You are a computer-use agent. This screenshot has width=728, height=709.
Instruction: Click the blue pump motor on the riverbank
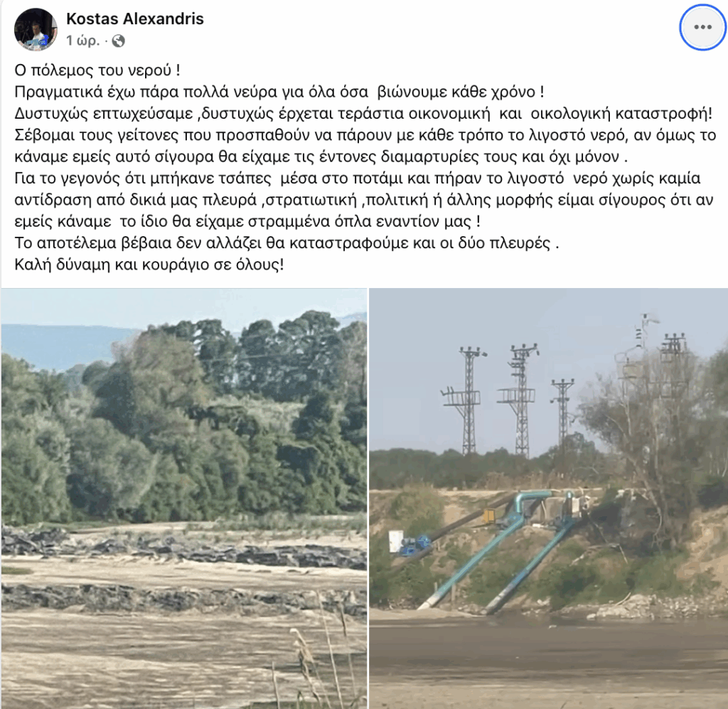point(415,543)
